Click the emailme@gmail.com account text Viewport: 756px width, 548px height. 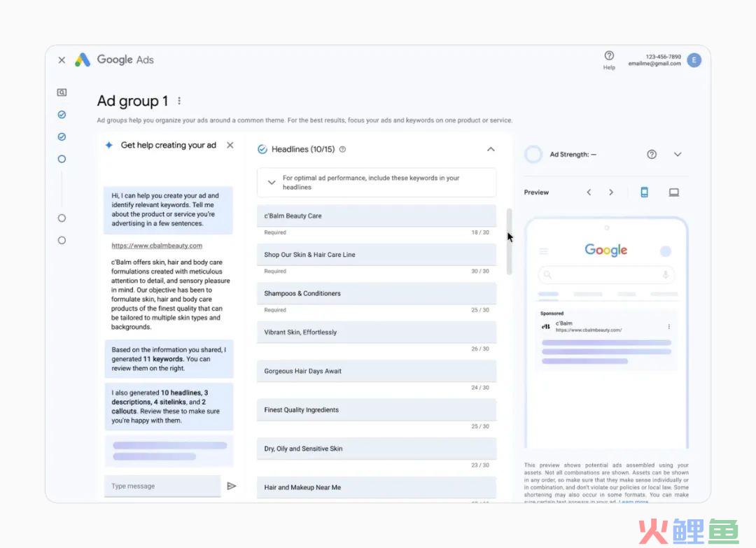[x=654, y=64]
